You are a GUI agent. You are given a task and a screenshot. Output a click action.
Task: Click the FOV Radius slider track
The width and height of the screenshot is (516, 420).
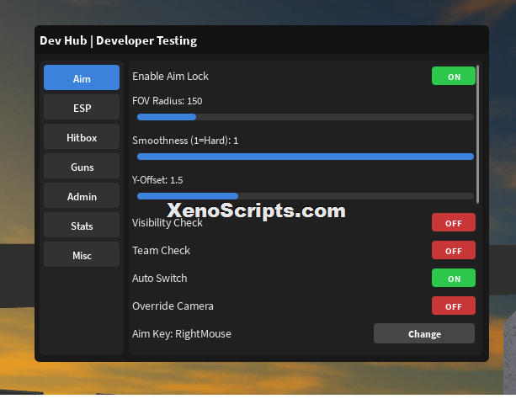(x=306, y=117)
